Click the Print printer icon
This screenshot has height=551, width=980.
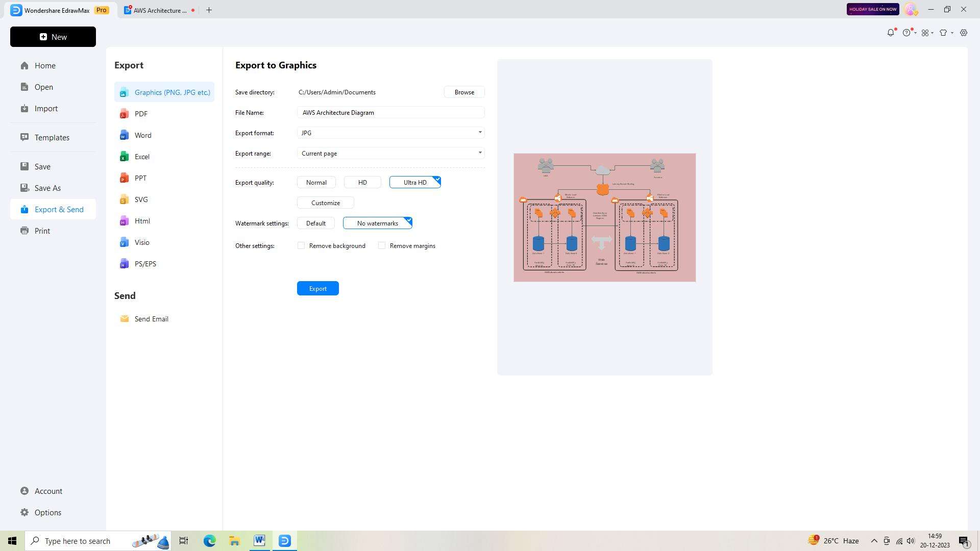pyautogui.click(x=24, y=231)
